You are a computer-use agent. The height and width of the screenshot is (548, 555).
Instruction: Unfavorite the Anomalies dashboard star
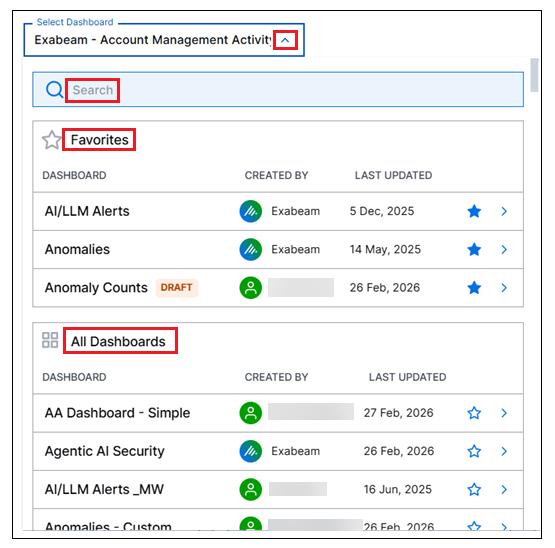point(474,250)
